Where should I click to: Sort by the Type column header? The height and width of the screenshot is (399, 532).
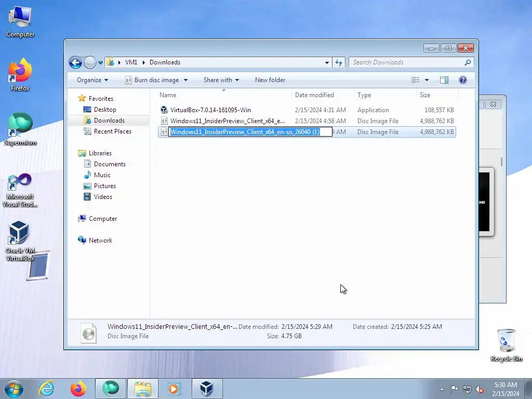tap(385, 95)
